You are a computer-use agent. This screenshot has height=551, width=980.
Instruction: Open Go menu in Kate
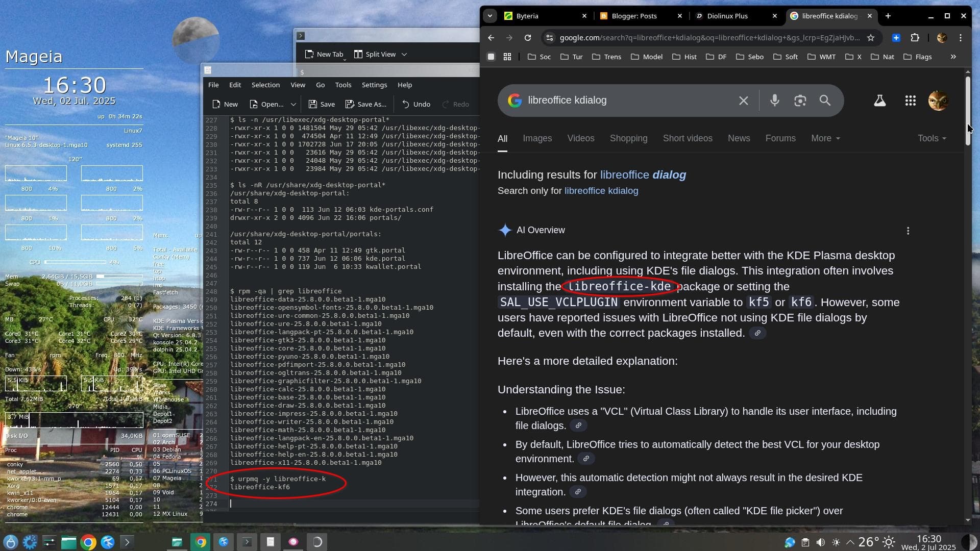(x=320, y=85)
